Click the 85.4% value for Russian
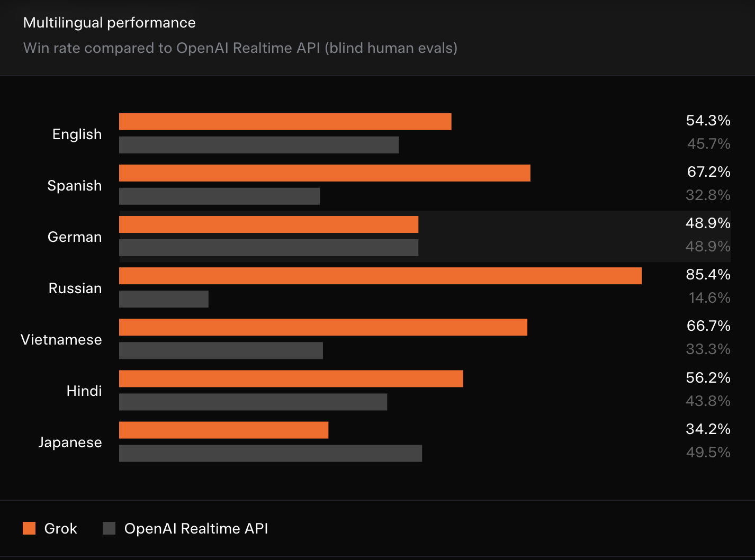The image size is (755, 560). (708, 274)
